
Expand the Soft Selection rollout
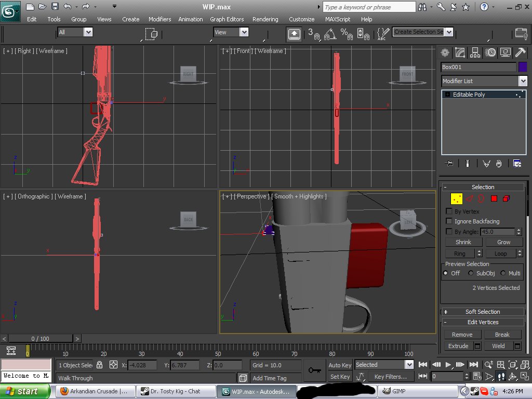click(483, 312)
